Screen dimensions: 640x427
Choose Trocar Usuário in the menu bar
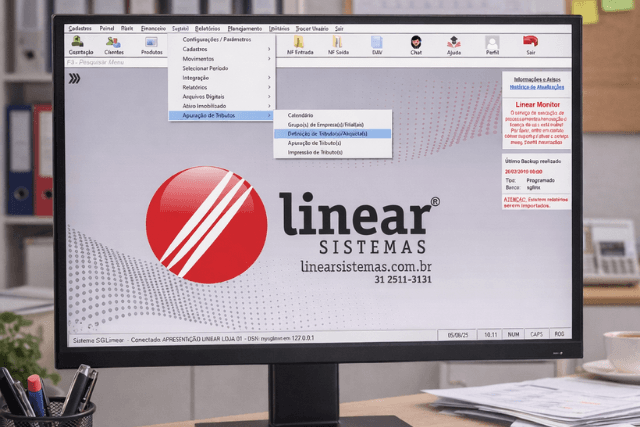[312, 29]
